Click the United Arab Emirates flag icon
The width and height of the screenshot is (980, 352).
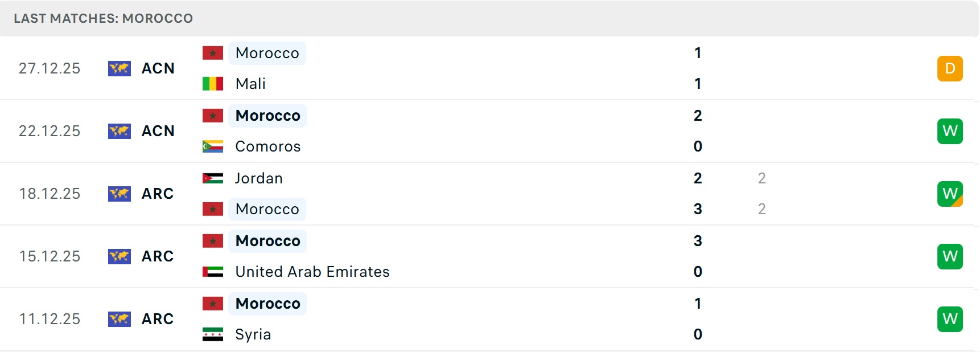coord(213,272)
